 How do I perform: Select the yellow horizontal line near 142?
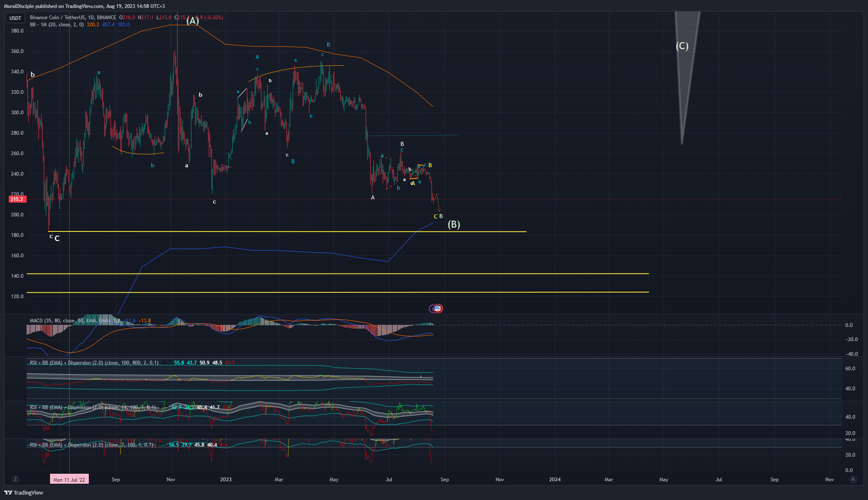(x=338, y=274)
